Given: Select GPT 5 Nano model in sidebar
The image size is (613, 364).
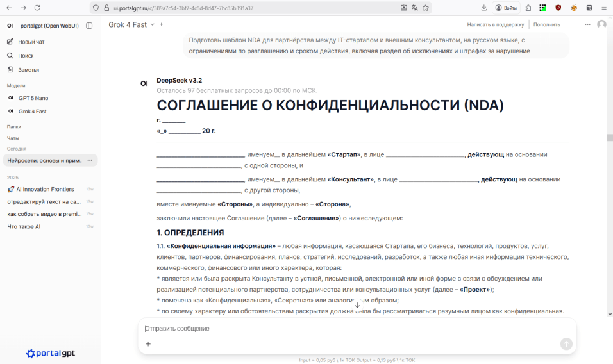Looking at the screenshot, I should tap(33, 98).
